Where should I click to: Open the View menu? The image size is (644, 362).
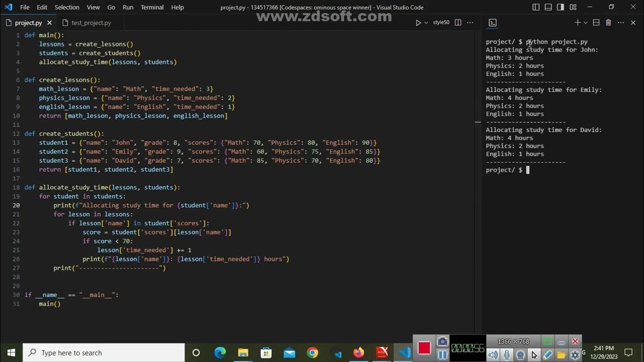tap(93, 7)
